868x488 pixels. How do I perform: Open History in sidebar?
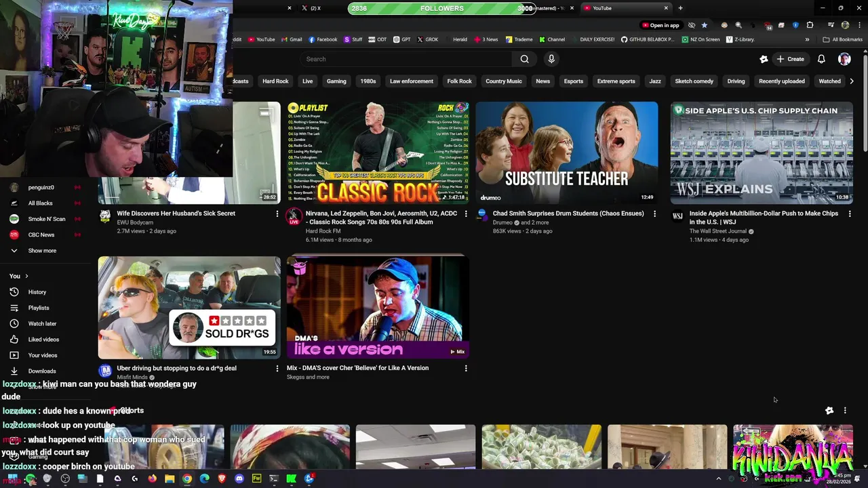click(37, 292)
